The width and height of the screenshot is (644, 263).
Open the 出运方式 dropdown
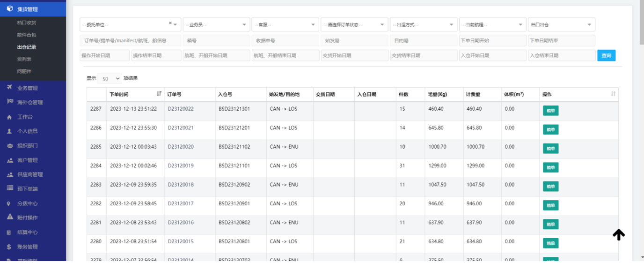click(x=424, y=24)
